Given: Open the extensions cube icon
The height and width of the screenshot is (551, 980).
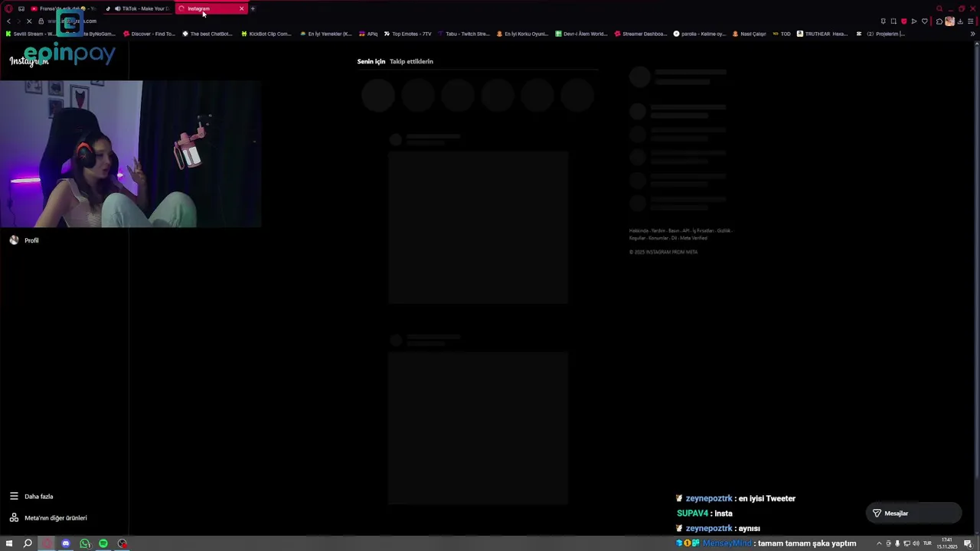Looking at the screenshot, I should tap(939, 21).
